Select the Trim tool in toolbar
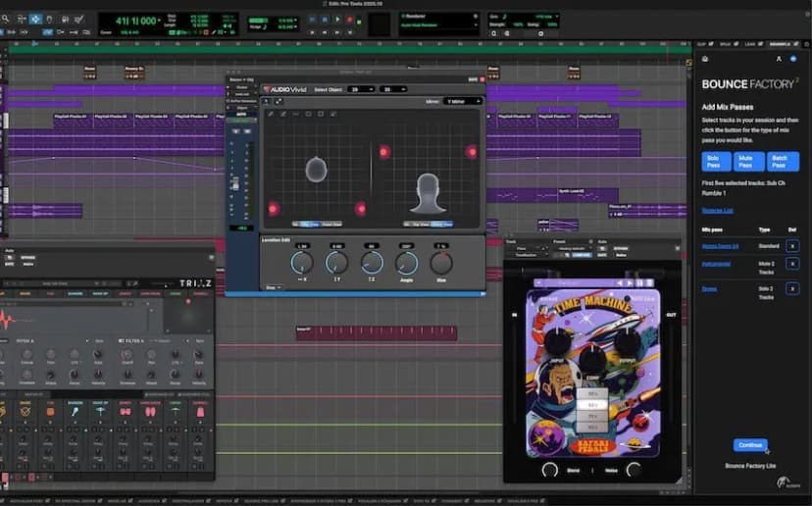Viewport: 812px width, 506px height. pos(22,20)
